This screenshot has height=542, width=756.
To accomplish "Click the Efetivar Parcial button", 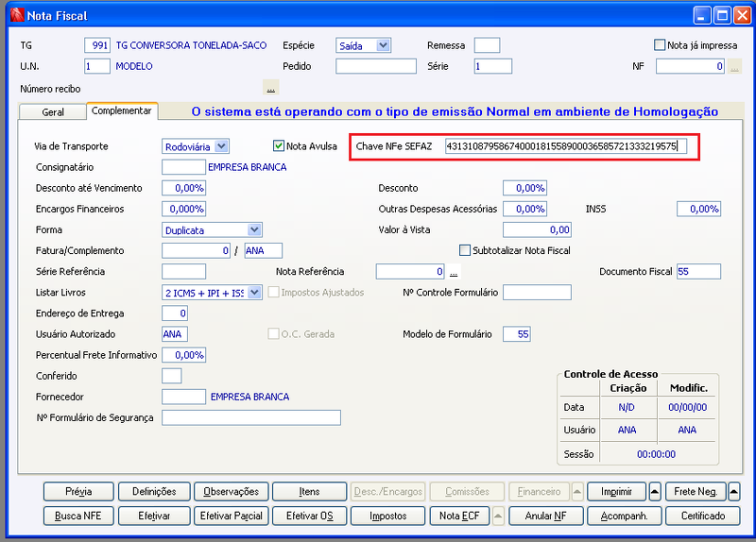I will click(x=232, y=516).
